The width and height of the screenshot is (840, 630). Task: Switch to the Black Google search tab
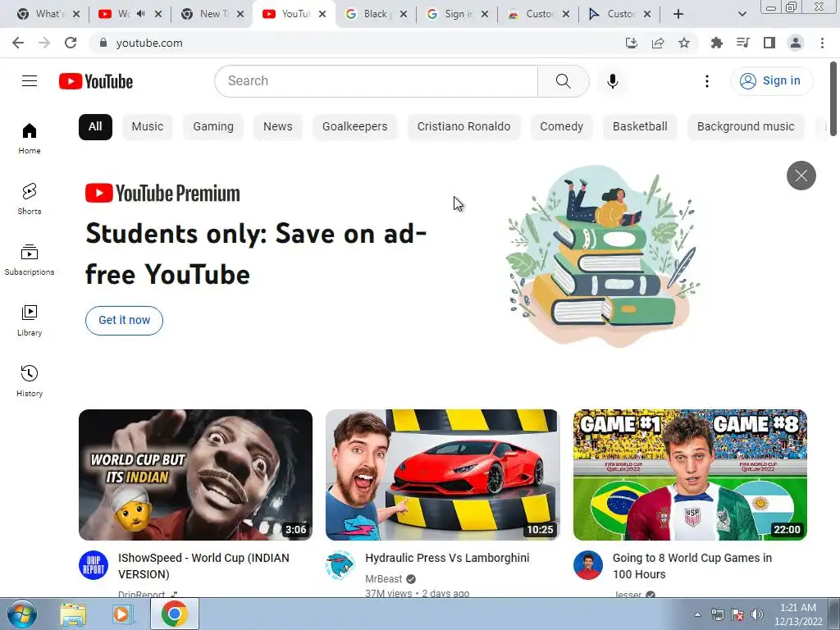click(376, 14)
